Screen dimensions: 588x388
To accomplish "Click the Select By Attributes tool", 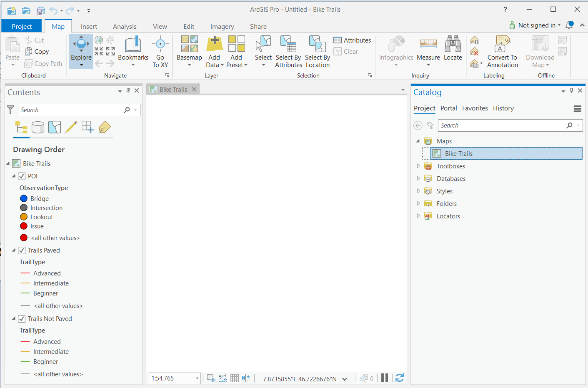I will (x=288, y=52).
